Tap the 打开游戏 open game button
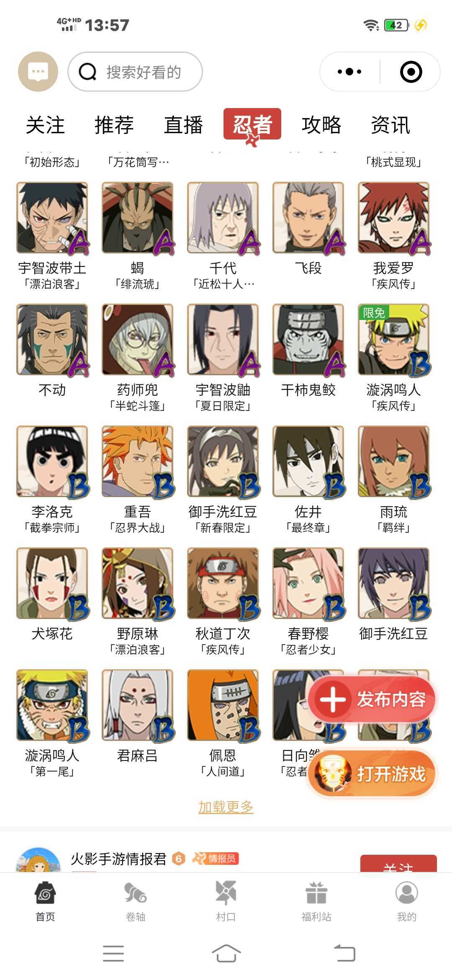This screenshot has width=452, height=980. 372,773
